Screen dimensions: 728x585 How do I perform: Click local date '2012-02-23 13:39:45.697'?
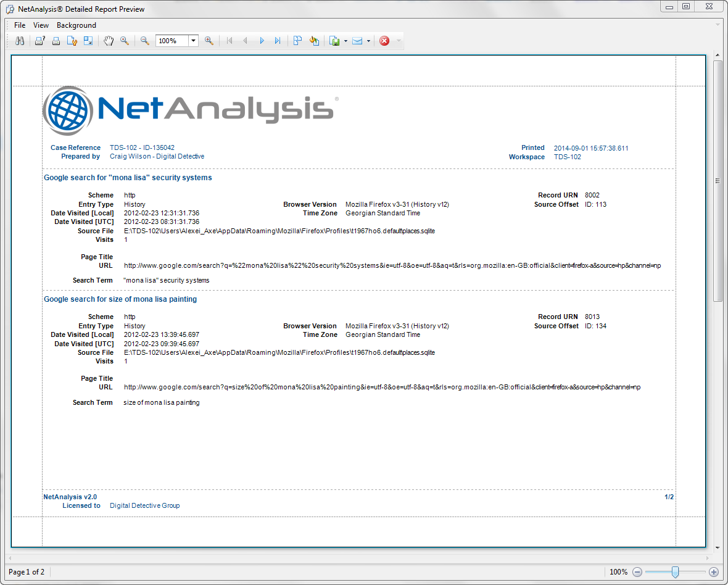point(162,334)
